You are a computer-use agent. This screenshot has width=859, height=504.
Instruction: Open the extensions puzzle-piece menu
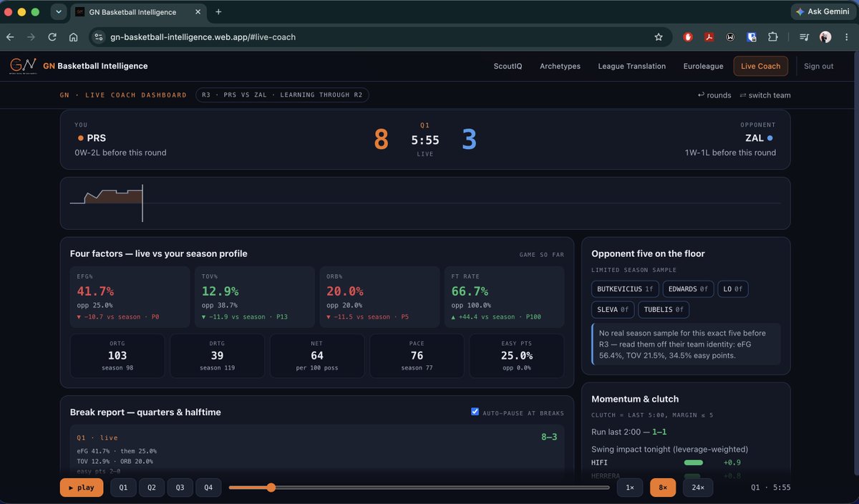(x=772, y=37)
